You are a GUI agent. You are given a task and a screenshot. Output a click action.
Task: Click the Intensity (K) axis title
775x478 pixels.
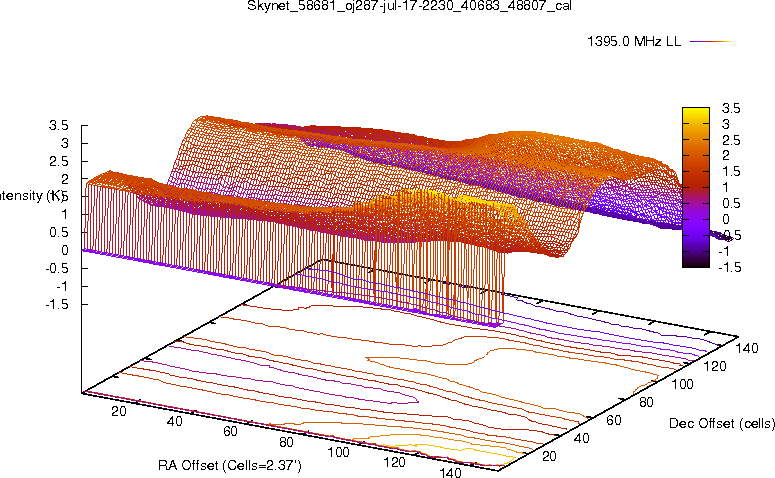31,196
